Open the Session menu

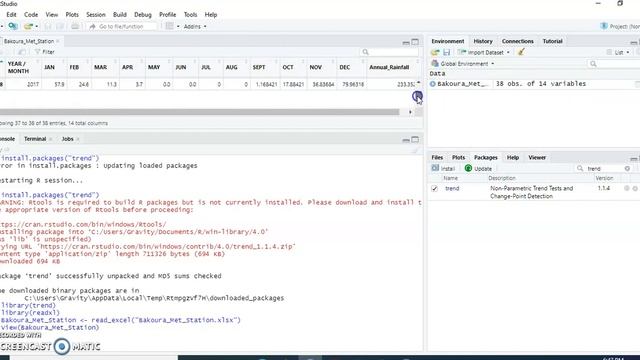tap(96, 14)
